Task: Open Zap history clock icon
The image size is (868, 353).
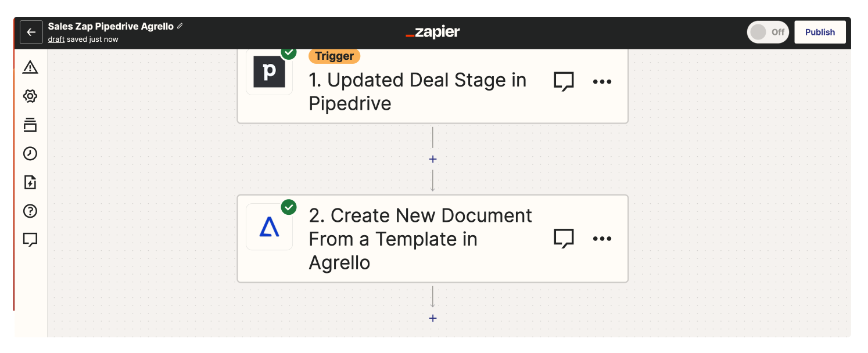Action: coord(30,153)
